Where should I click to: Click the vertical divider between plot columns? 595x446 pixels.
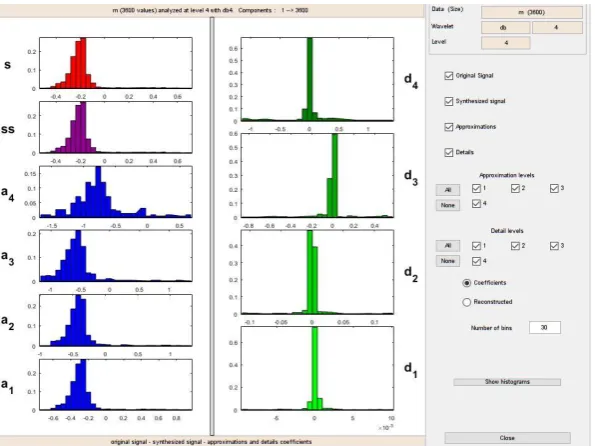pyautogui.click(x=212, y=226)
